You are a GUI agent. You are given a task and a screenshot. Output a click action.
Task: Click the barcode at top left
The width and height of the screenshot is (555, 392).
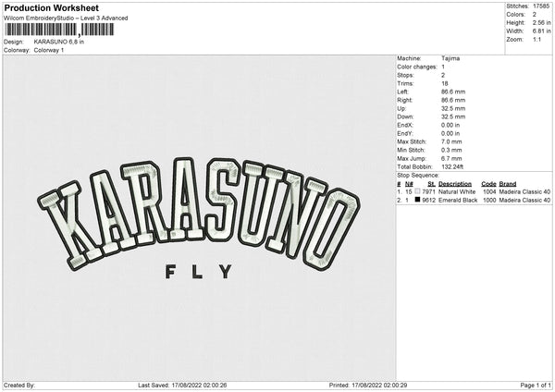click(x=59, y=30)
